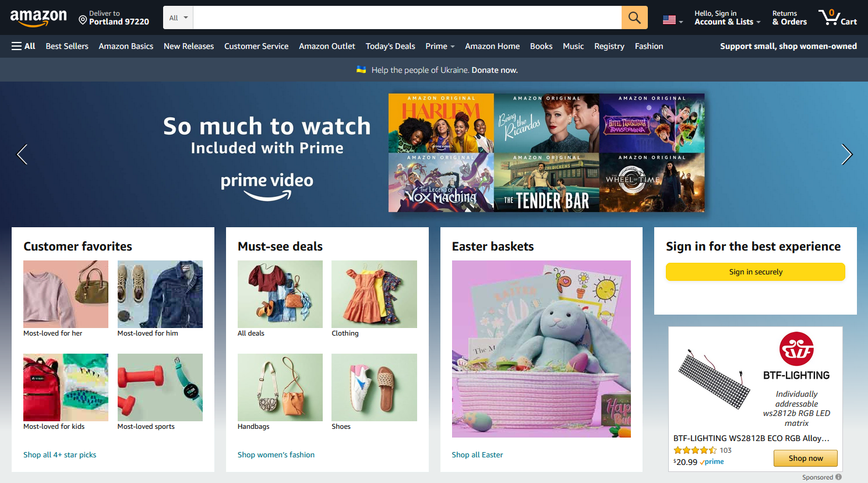
Task: Click the Donate now link
Action: [x=495, y=70]
